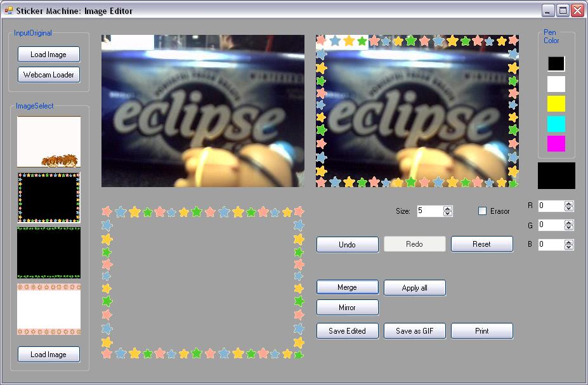
Task: Select the cartoon kids frame thumbnail
Action: (49, 142)
